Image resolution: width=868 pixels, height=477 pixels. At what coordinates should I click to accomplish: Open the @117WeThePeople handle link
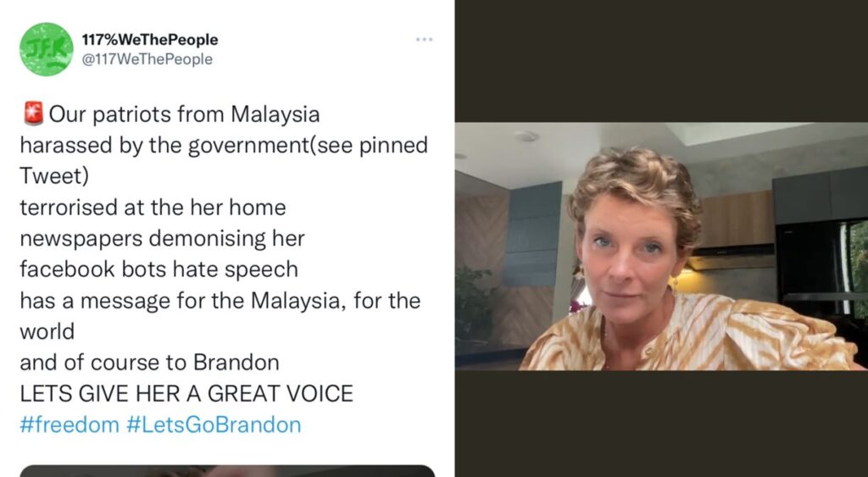point(147,59)
